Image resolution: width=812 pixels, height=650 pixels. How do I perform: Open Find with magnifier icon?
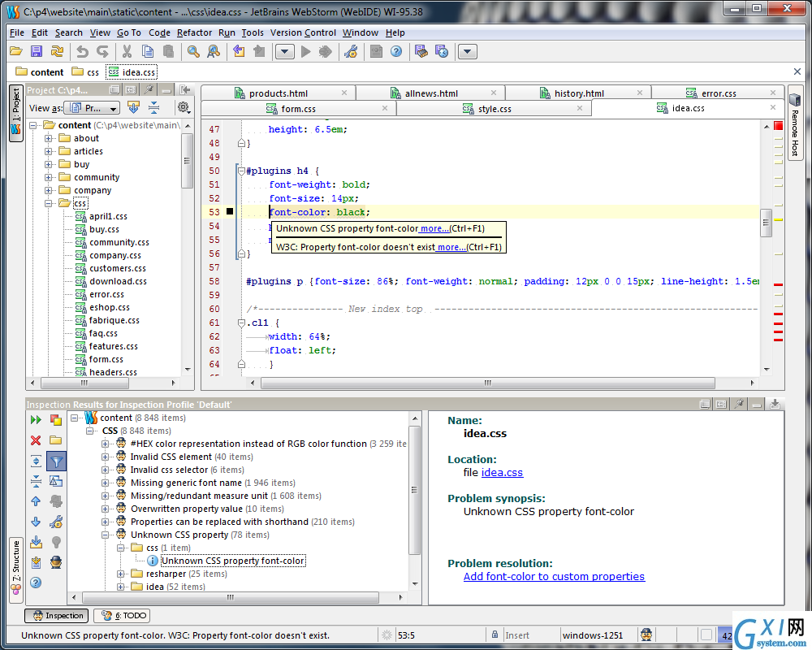coord(193,51)
